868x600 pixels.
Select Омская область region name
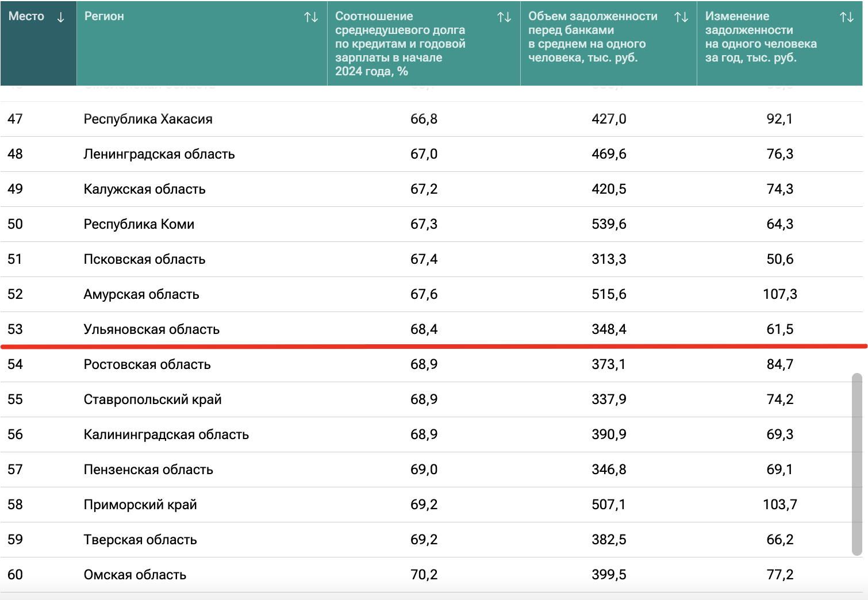click(x=135, y=575)
